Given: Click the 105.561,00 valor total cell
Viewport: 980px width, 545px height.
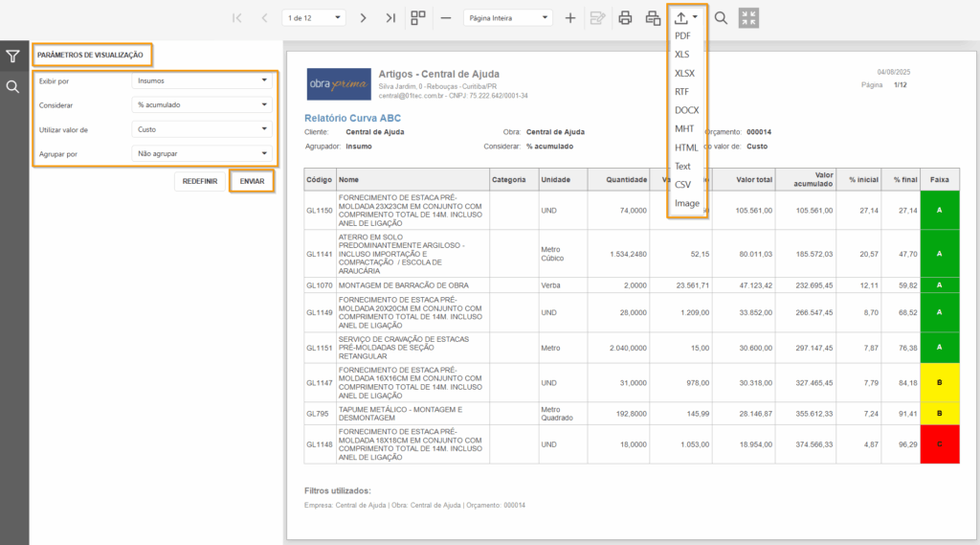Looking at the screenshot, I should coord(744,210).
